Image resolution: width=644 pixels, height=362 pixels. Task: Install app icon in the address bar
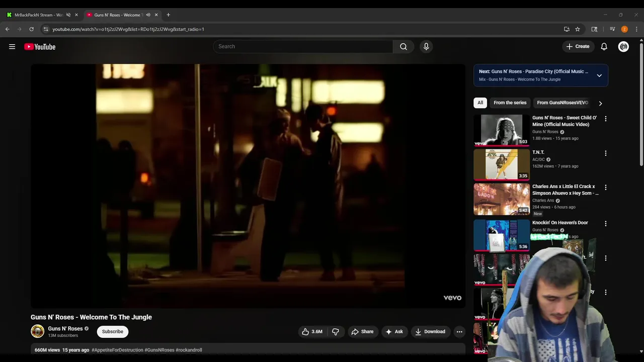[x=567, y=29]
